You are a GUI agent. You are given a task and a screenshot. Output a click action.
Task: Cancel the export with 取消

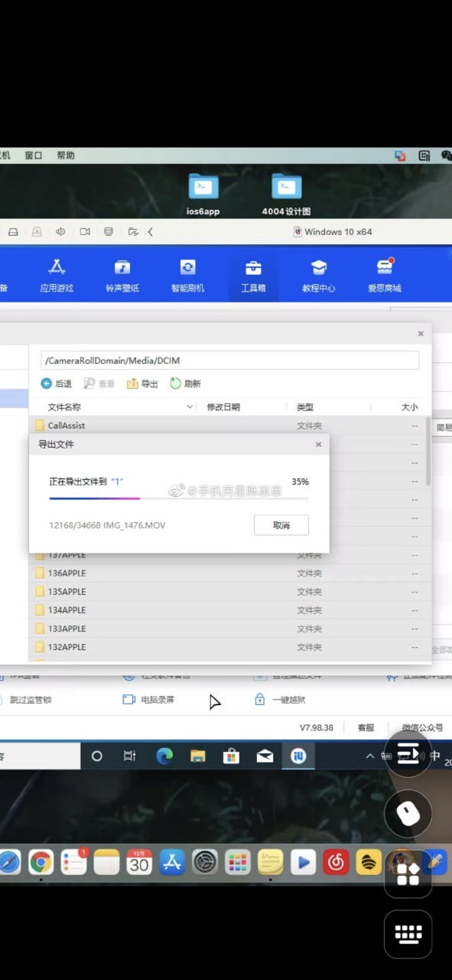[x=281, y=525]
